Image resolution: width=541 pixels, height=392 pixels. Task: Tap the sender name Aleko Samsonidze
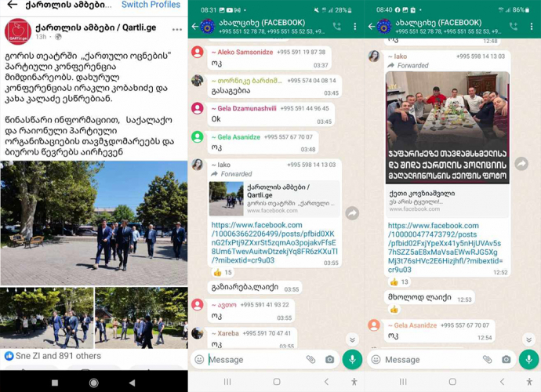pyautogui.click(x=245, y=52)
